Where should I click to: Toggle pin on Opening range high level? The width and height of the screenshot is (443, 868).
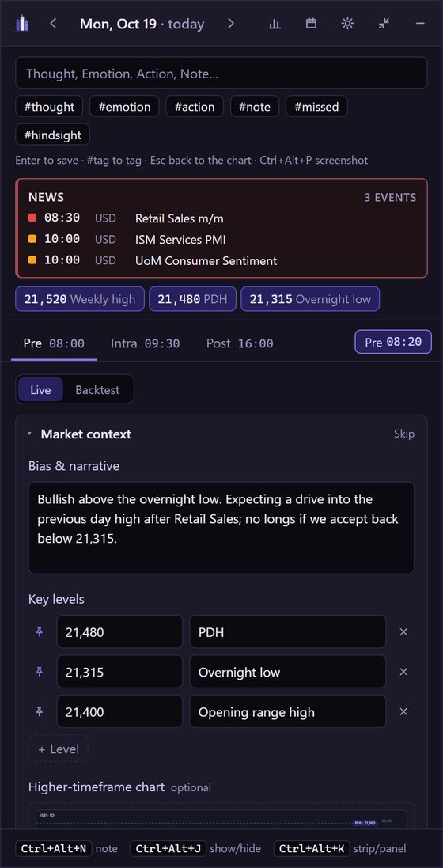point(40,711)
